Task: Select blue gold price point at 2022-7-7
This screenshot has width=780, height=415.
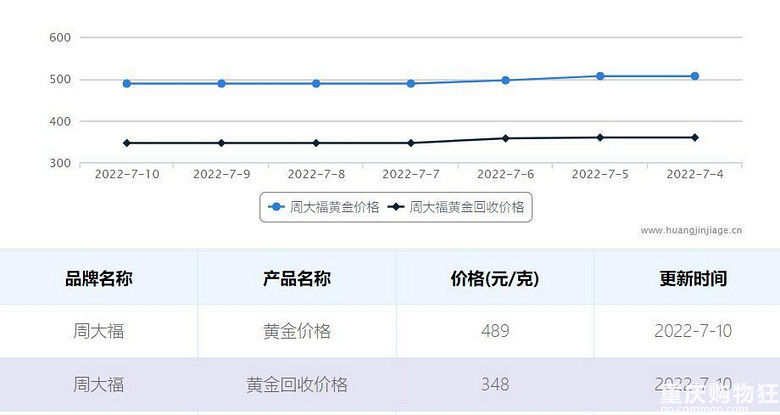Action: coord(411,84)
